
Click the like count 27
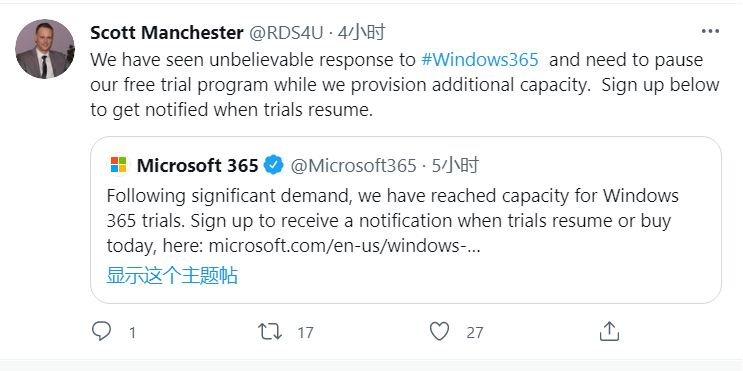pos(475,333)
